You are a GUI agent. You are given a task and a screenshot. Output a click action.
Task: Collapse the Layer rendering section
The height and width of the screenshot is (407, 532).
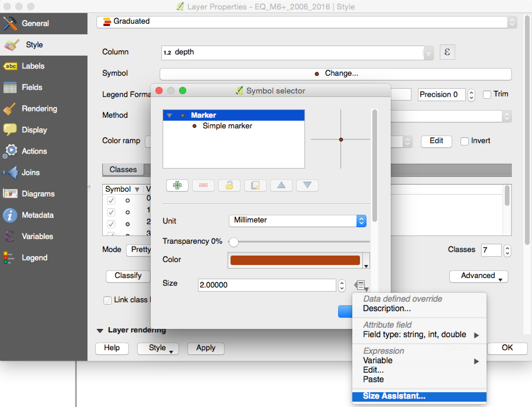click(x=100, y=331)
